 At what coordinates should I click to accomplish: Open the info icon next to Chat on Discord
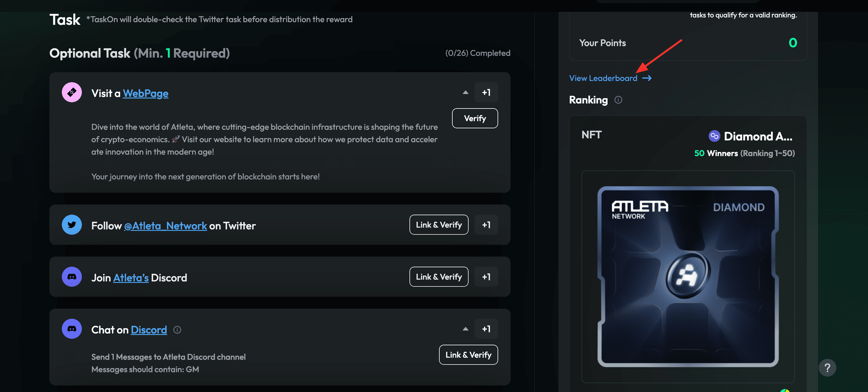(x=177, y=330)
